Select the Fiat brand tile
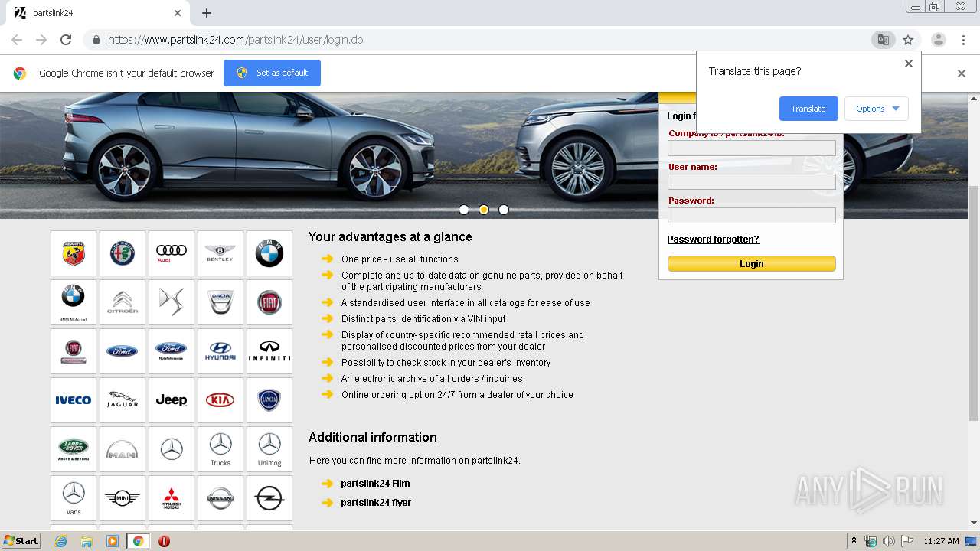The height and width of the screenshot is (551, 980). [269, 302]
